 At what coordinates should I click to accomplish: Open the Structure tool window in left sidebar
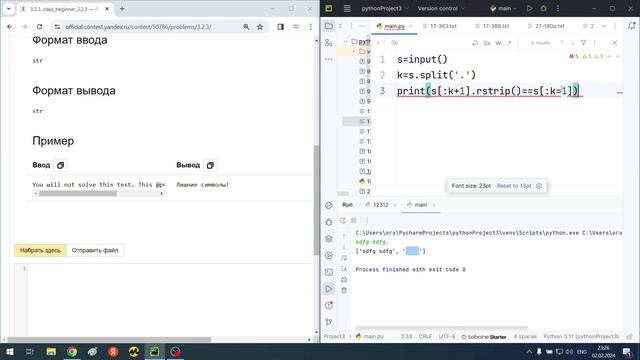pos(329,42)
